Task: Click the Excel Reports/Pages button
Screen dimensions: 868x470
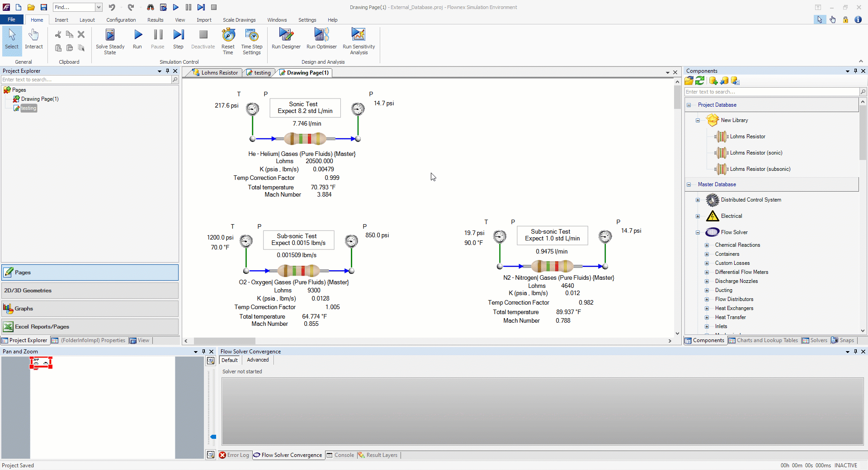Action: 90,327
